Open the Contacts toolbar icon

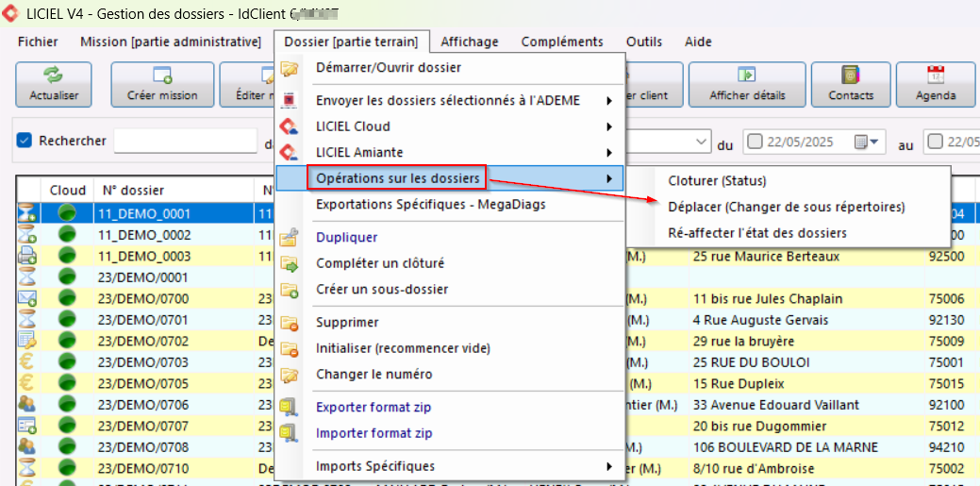[x=851, y=75]
